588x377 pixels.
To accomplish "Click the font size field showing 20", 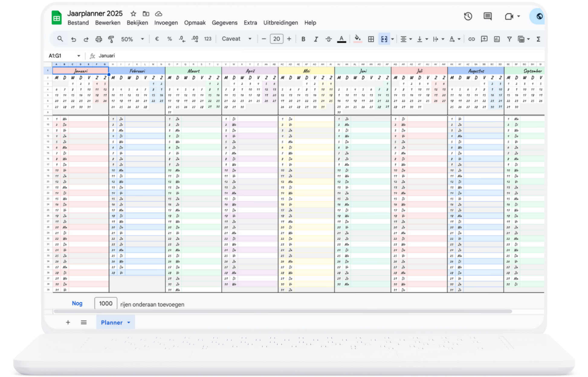I will coord(276,39).
